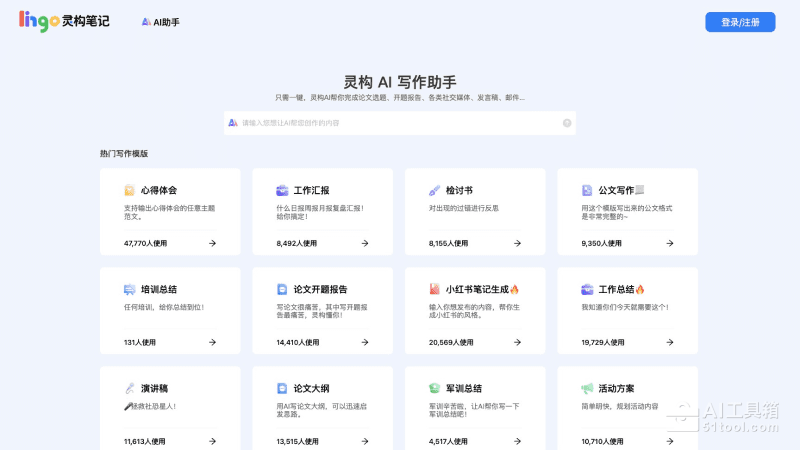Click the 小红书笔记生成 book icon
This screenshot has width=800, height=450.
pyautogui.click(x=434, y=289)
